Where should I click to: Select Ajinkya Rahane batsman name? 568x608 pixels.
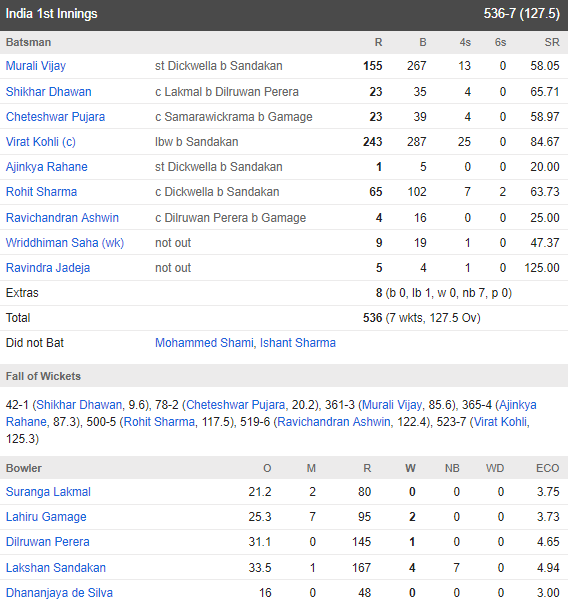coord(47,167)
